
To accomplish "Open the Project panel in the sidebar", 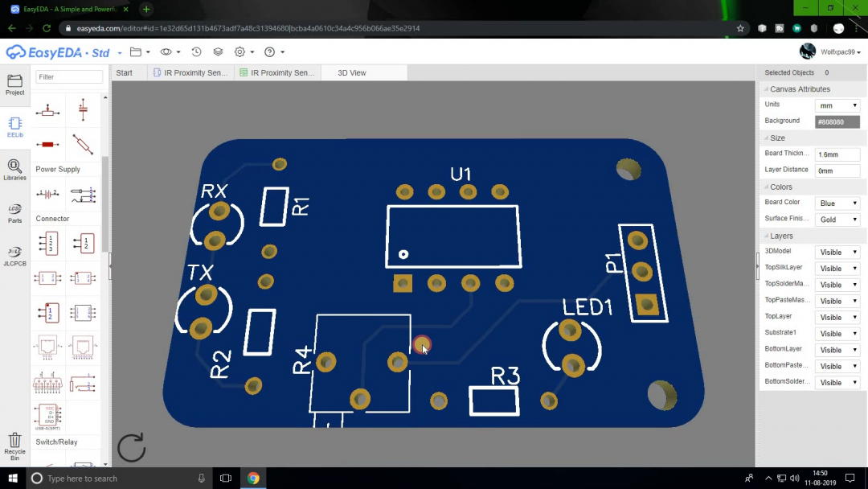I will pyautogui.click(x=14, y=84).
